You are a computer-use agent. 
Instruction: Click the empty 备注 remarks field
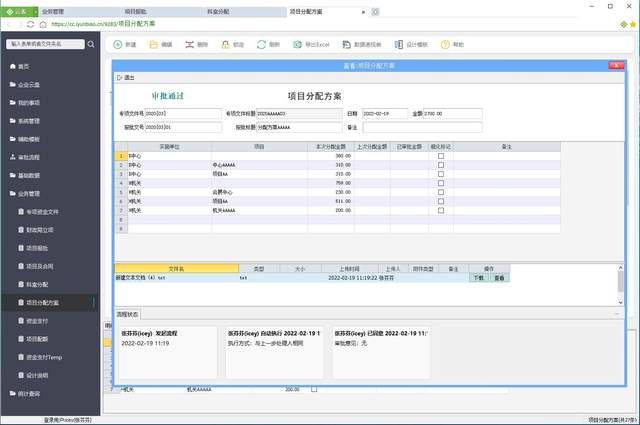coord(422,127)
